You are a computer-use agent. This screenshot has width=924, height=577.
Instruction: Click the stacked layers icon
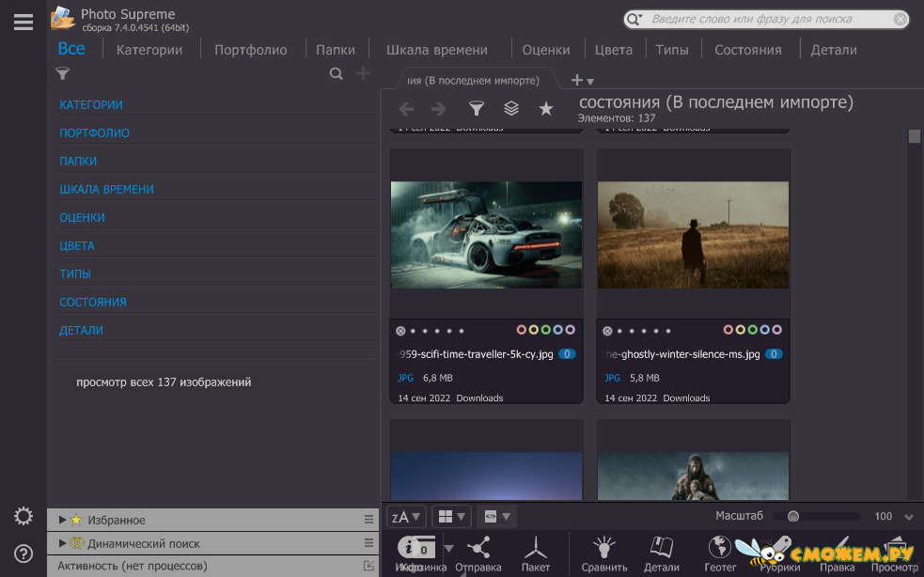pos(511,108)
